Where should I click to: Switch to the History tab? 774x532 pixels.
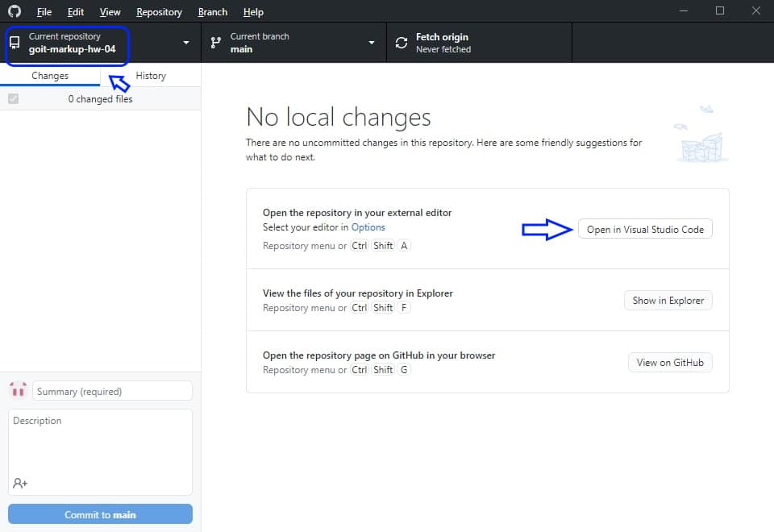click(x=151, y=76)
